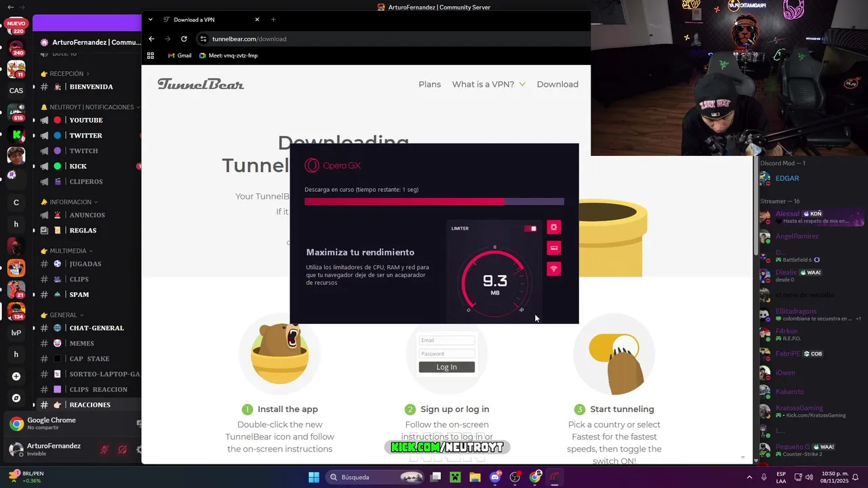Collapse the INFORMACION category

pos(69,202)
